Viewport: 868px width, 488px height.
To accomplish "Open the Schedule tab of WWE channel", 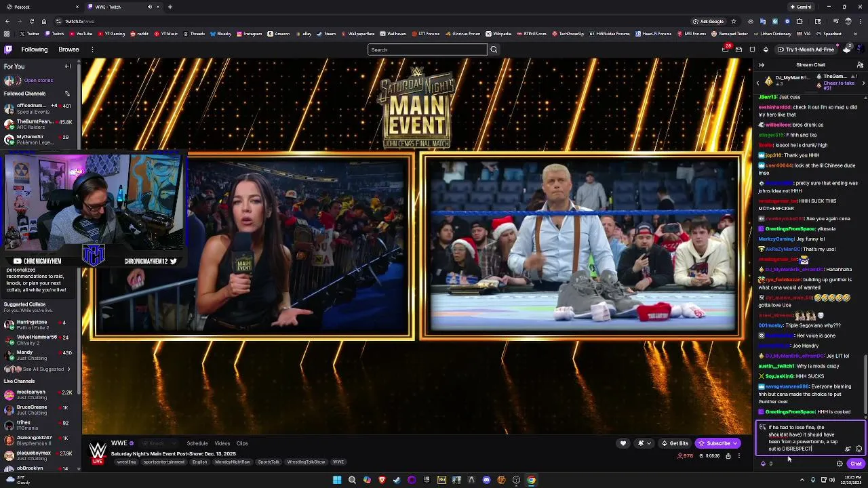I will (197, 443).
